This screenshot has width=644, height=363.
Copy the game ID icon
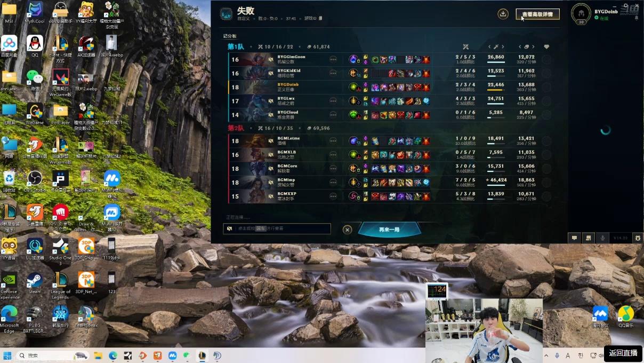[x=320, y=18]
